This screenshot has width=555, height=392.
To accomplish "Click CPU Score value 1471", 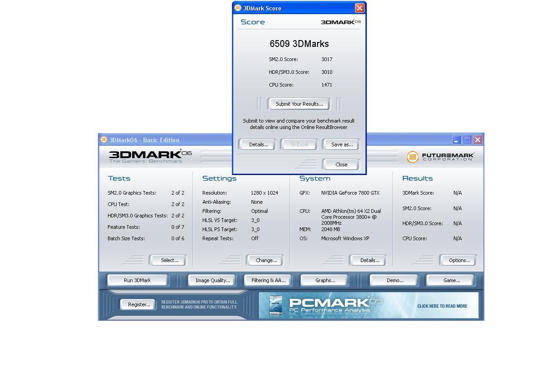I will click(327, 85).
